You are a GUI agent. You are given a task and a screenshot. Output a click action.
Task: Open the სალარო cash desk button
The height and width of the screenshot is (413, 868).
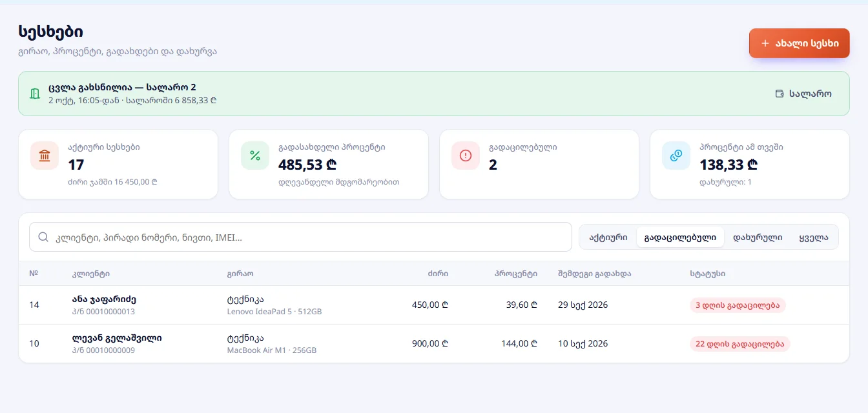[x=803, y=94]
